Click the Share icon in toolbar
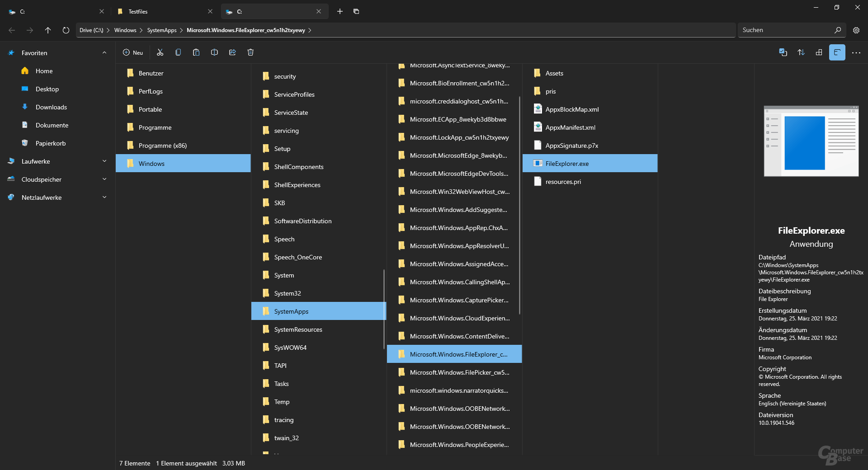This screenshot has height=470, width=868. click(232, 52)
